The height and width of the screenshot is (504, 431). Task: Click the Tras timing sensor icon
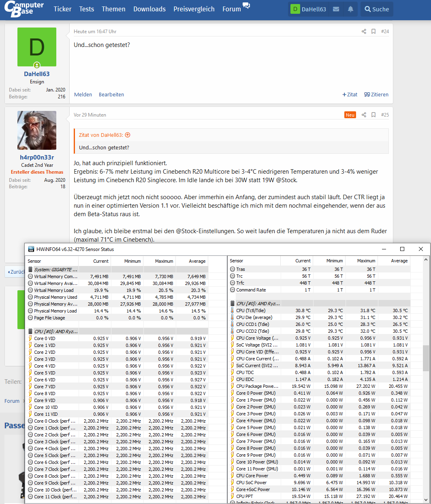[233, 269]
